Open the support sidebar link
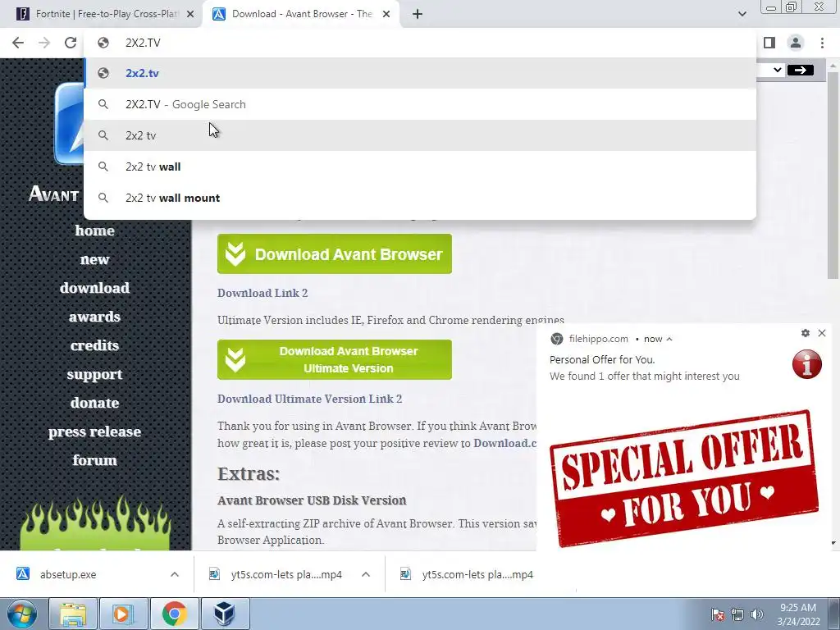The height and width of the screenshot is (630, 840). point(95,374)
